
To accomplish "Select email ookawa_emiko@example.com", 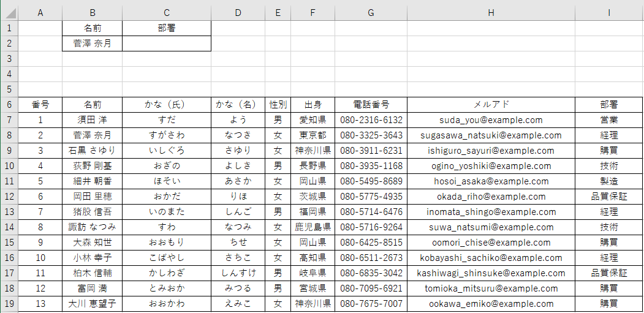I will tap(491, 304).
